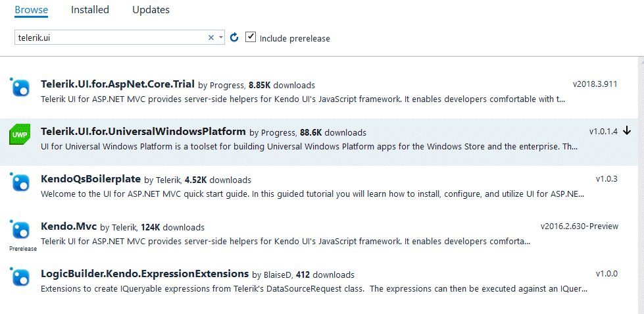The width and height of the screenshot is (644, 314).
Task: Click the LogicBuilder.Kendo.ExpressionExtensions package icon
Action: point(20,276)
